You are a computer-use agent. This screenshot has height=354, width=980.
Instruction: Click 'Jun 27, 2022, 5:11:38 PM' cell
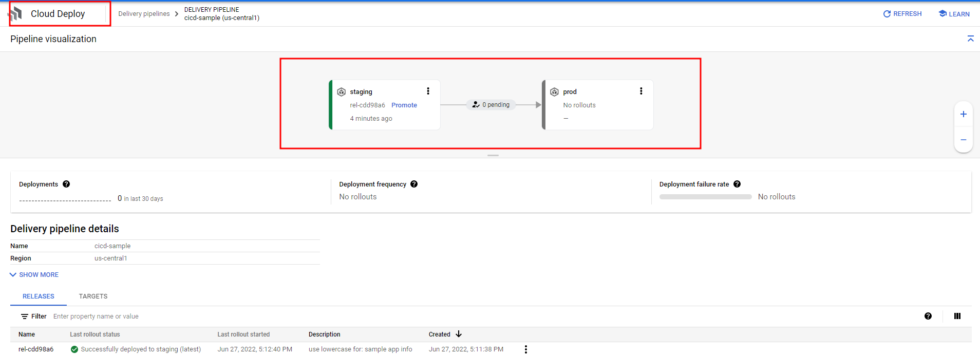click(466, 349)
